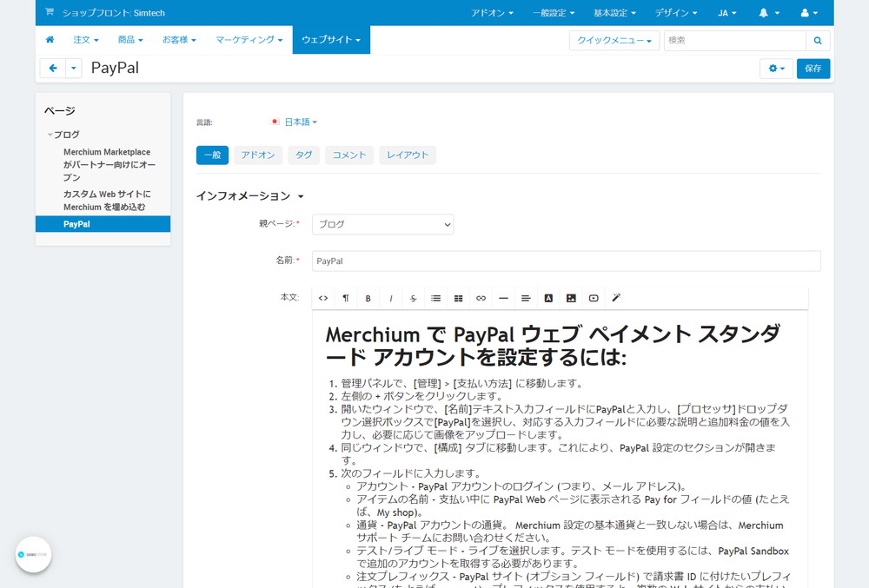Open text alignment options
This screenshot has width=869, height=588.
tap(526, 299)
